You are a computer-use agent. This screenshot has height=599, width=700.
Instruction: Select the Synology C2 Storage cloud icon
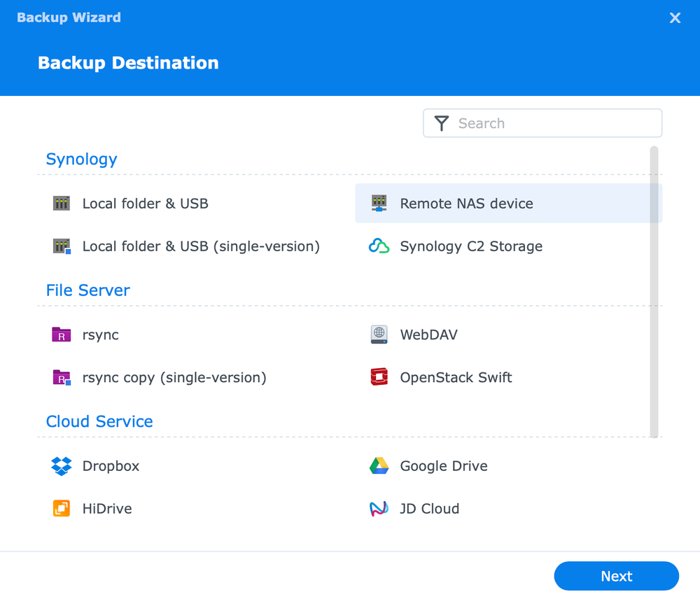379,246
